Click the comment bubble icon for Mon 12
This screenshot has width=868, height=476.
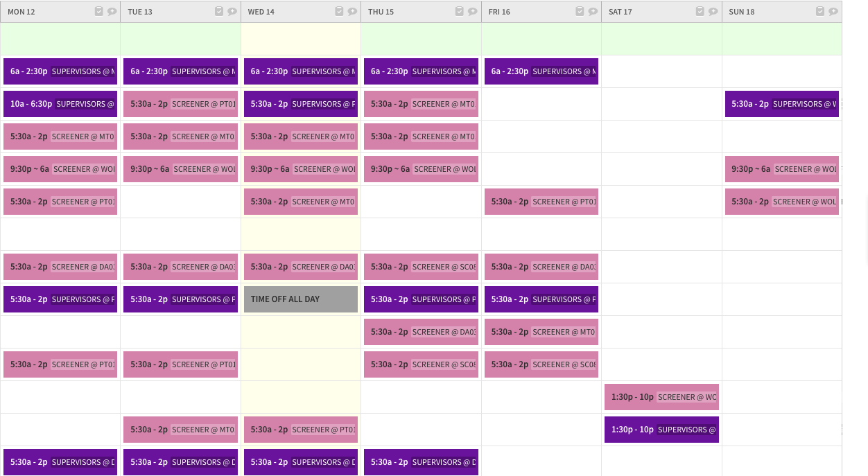(112, 11)
